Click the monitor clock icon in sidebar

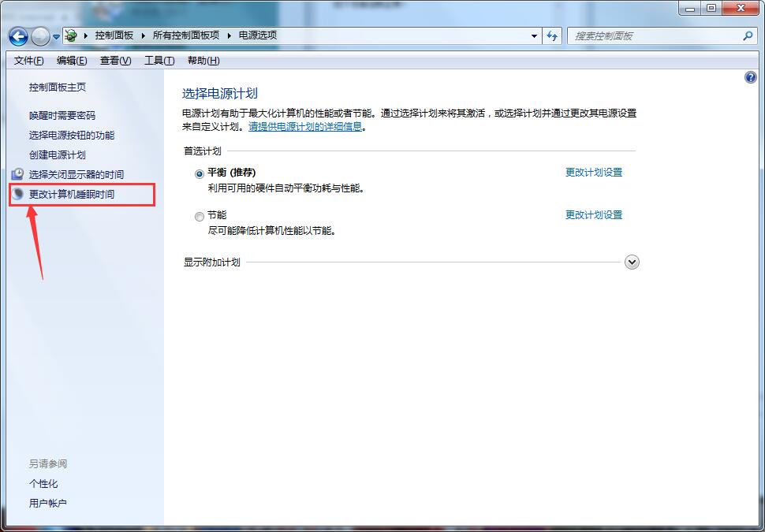click(x=17, y=174)
